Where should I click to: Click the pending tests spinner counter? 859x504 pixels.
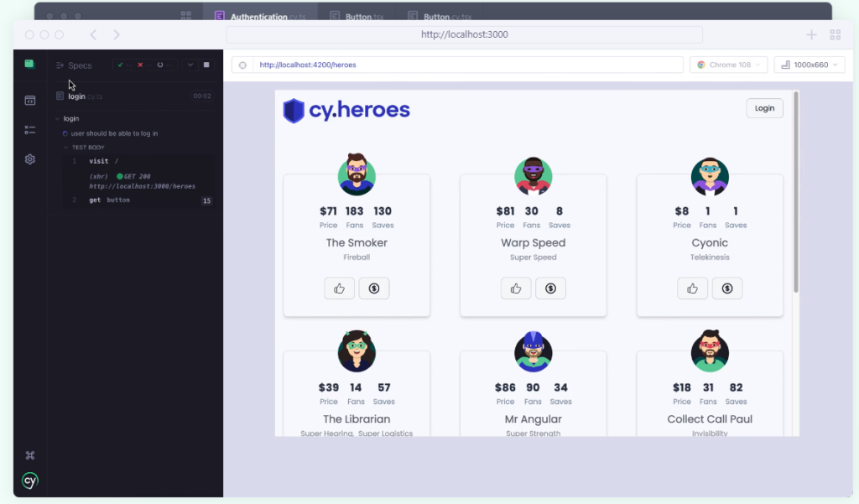164,65
